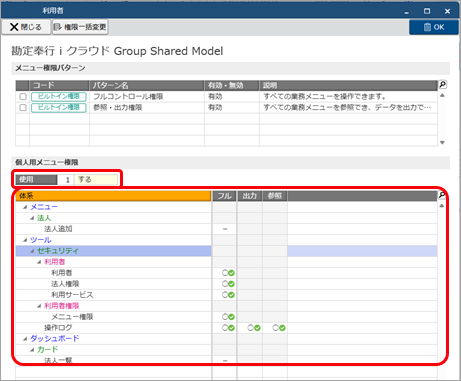Toggle フル permission for 操作ログ row
This screenshot has height=381, width=461.
[x=228, y=328]
